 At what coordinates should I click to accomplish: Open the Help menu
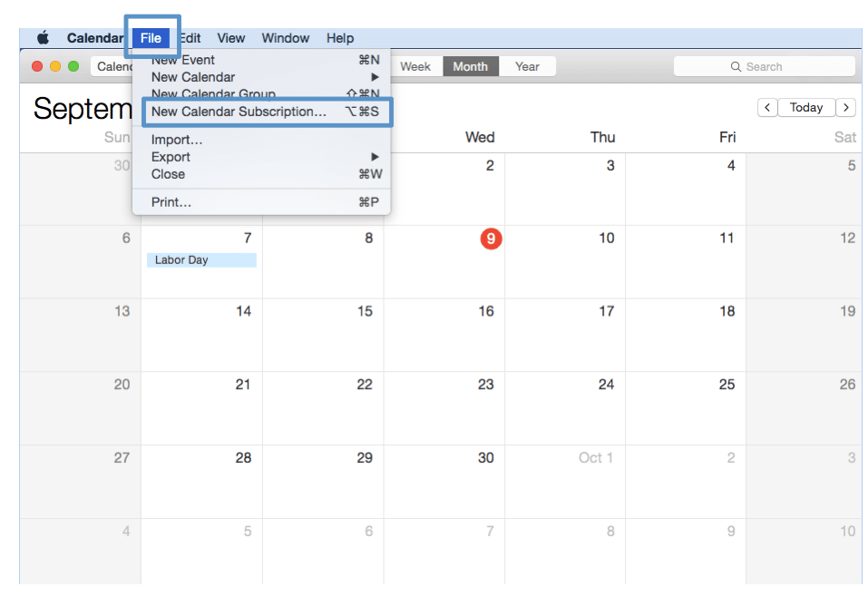click(340, 38)
